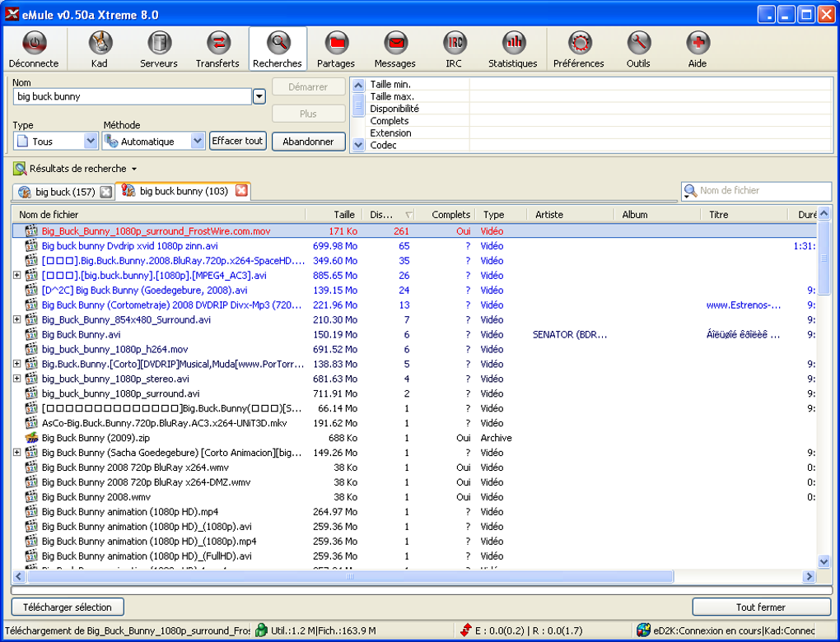The image size is (840, 642).
Task: Expand the big_buck_bunny_1080p_stereo.avi row
Action: [x=17, y=379]
